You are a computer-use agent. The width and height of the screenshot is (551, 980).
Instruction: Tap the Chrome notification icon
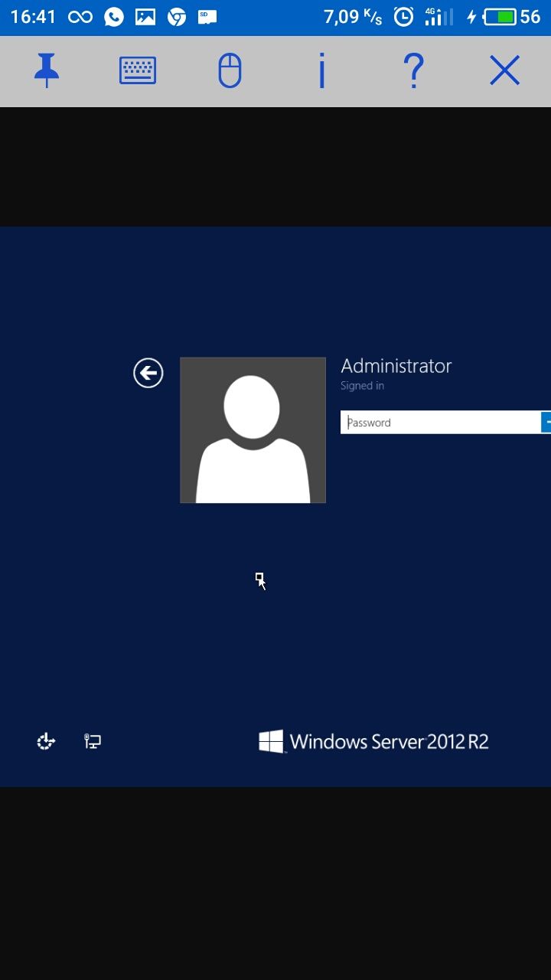[x=177, y=17]
